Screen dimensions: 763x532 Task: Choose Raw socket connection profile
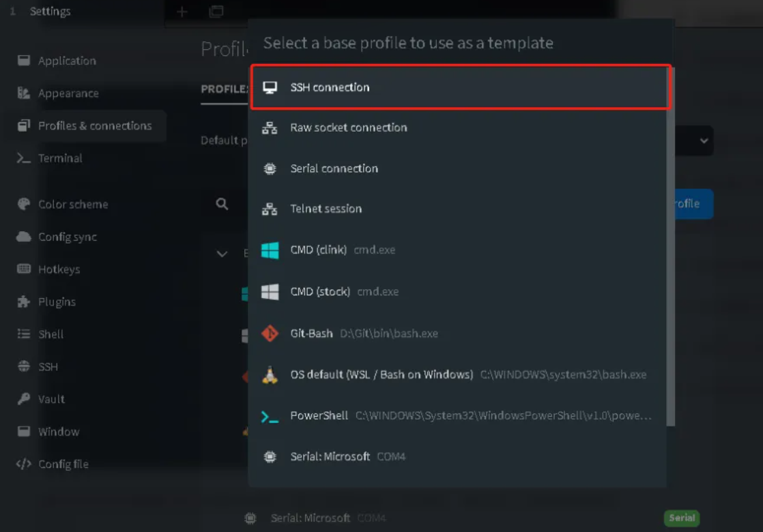[x=457, y=128]
